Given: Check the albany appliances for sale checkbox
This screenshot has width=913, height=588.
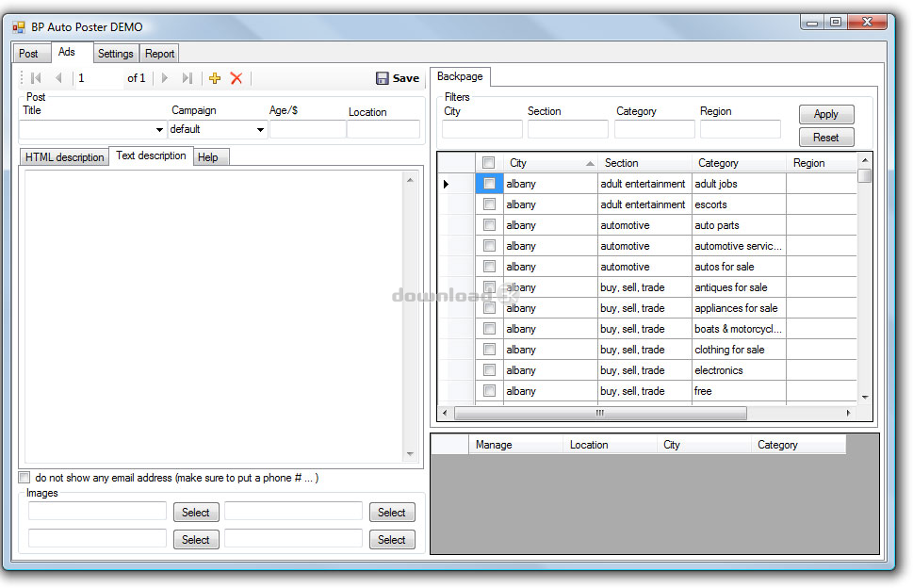Looking at the screenshot, I should [x=490, y=308].
